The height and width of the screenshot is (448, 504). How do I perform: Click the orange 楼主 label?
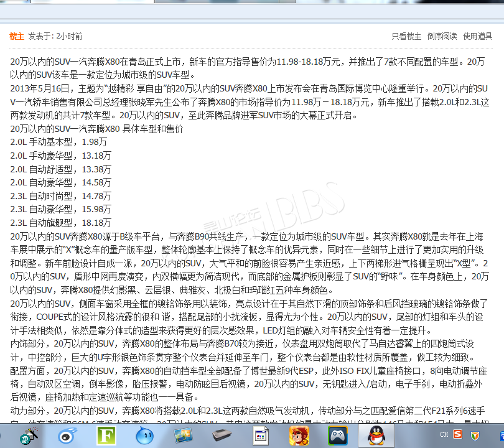[x=17, y=36]
